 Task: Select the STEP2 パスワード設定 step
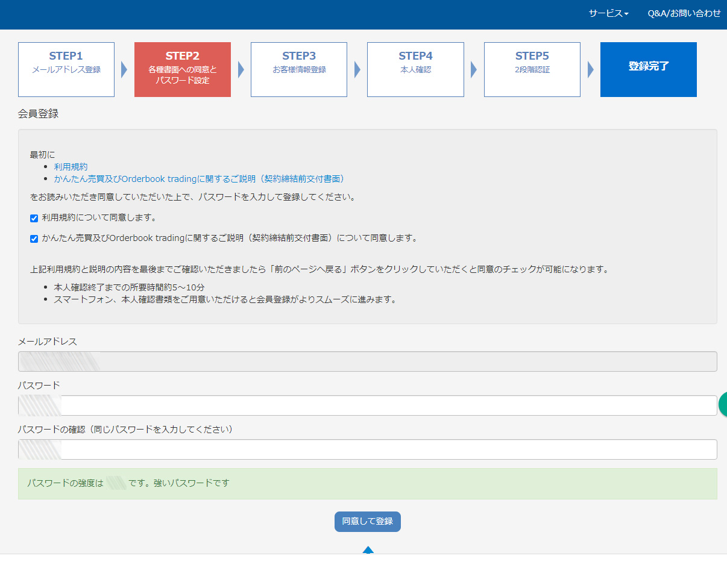click(183, 69)
